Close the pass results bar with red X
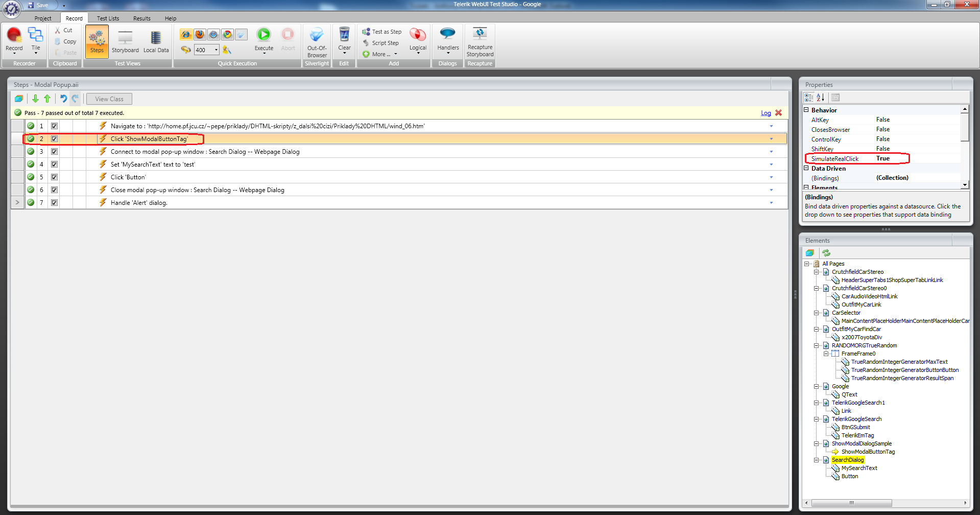The height and width of the screenshot is (515, 980). [x=778, y=113]
